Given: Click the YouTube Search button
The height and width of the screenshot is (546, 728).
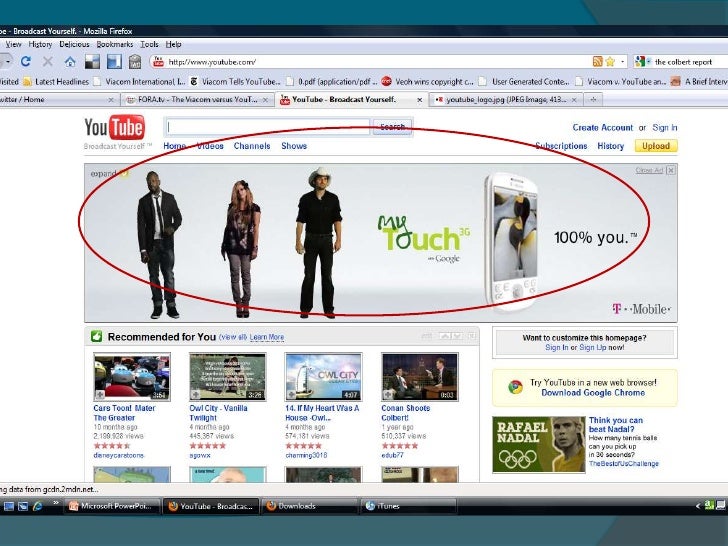Looking at the screenshot, I should coord(392,127).
